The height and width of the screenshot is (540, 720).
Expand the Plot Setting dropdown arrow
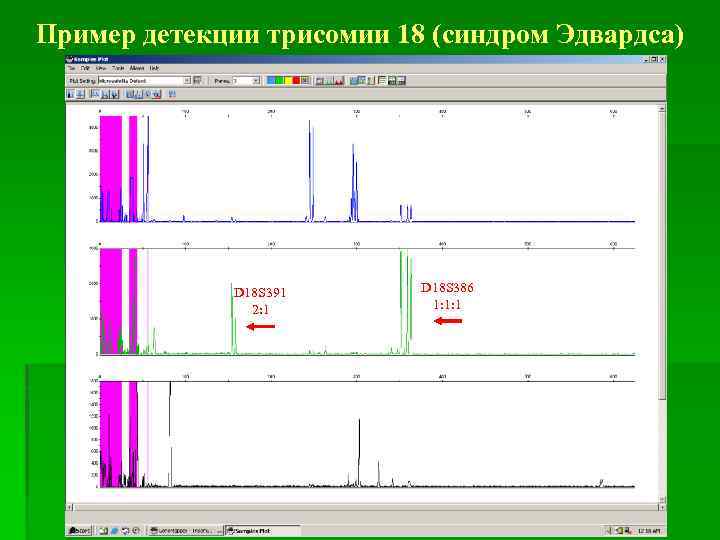click(187, 81)
